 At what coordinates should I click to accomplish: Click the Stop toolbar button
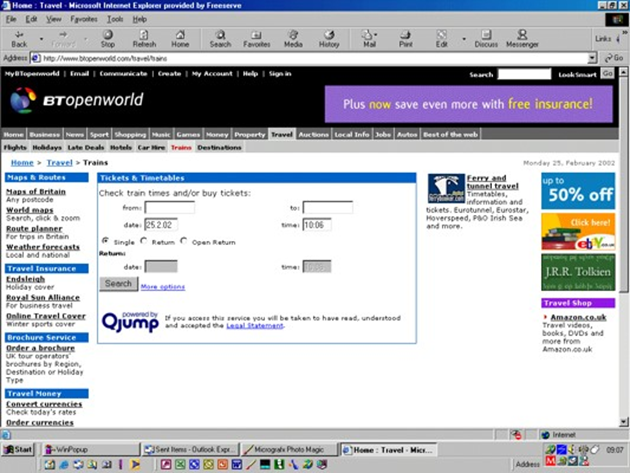coord(107,39)
